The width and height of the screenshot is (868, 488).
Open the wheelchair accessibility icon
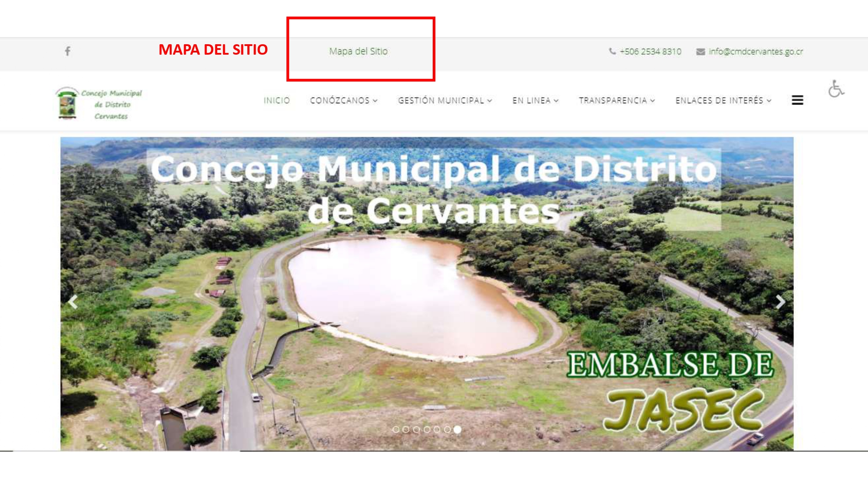click(x=835, y=89)
